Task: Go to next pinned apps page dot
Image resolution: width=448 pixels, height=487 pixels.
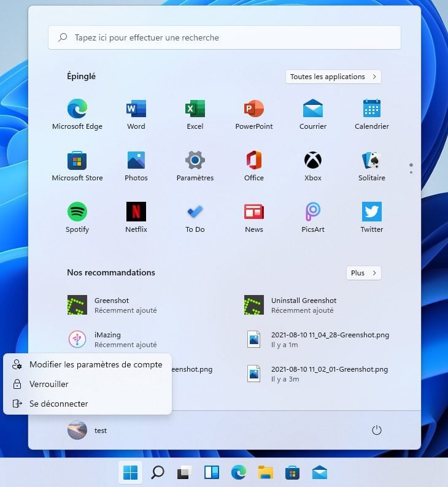Action: point(411,172)
